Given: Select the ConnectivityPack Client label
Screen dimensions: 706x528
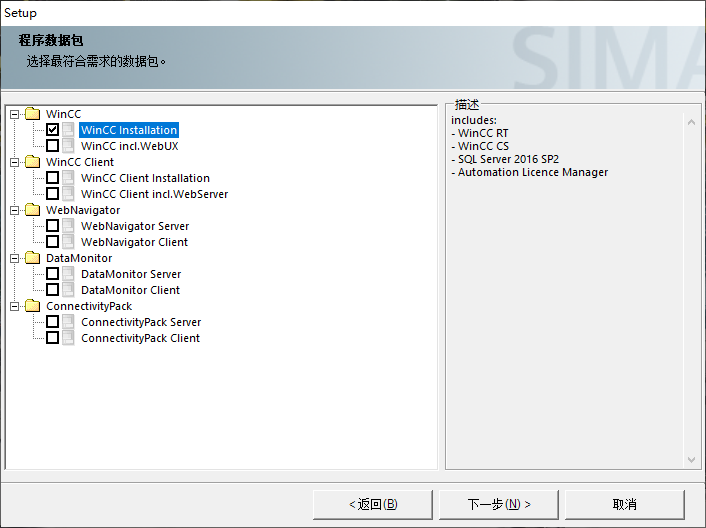Looking at the screenshot, I should (x=140, y=338).
